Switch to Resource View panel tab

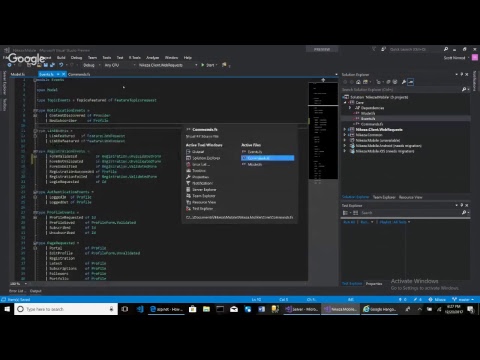coord(411,197)
